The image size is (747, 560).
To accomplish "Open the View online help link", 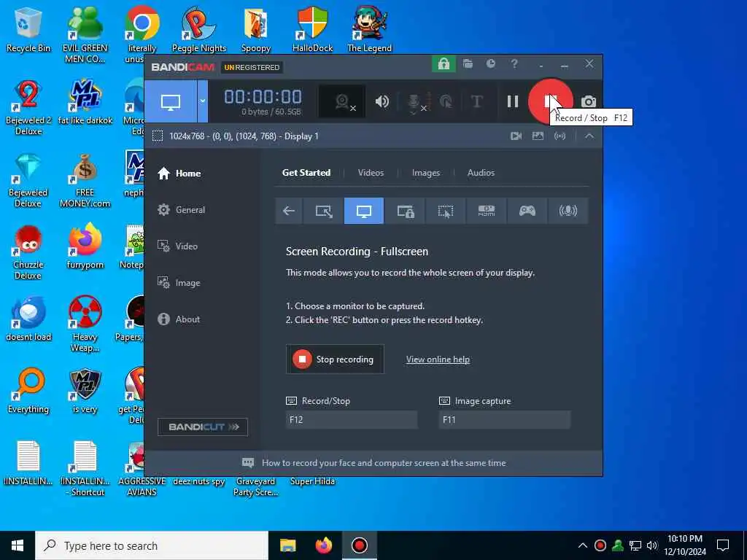I will pos(438,359).
